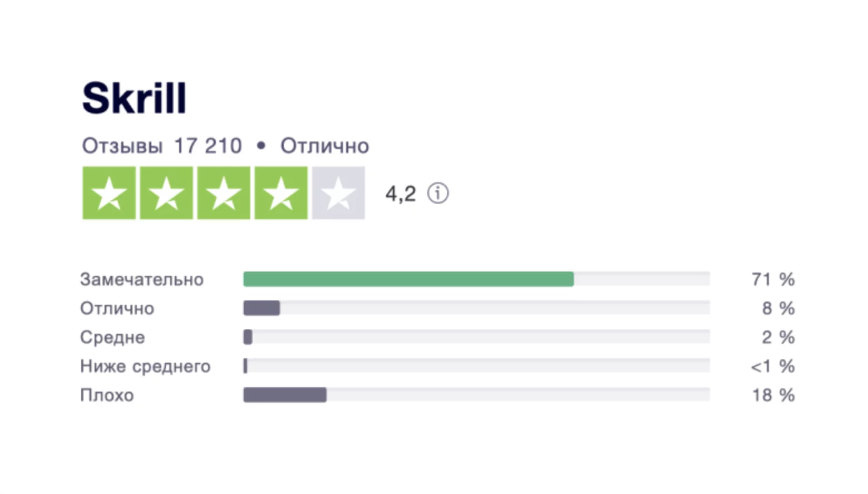Filter reviews by Средне label
Image resolution: width=868 pixels, height=494 pixels.
pos(112,337)
